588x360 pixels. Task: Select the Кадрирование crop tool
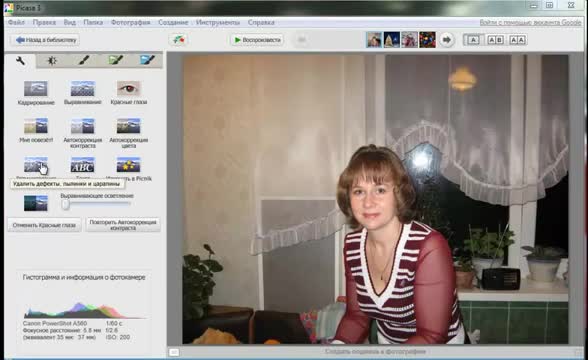pos(36,92)
